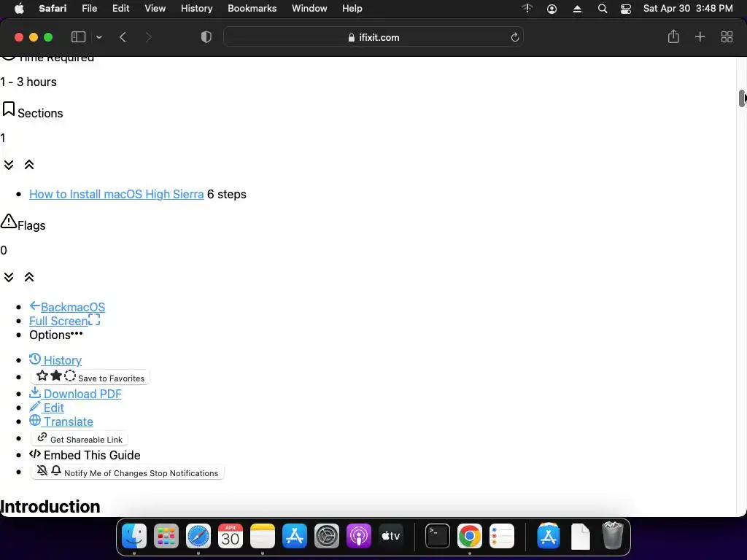Open Launchpad from the Dock
This screenshot has height=560, width=747.
[x=166, y=536]
